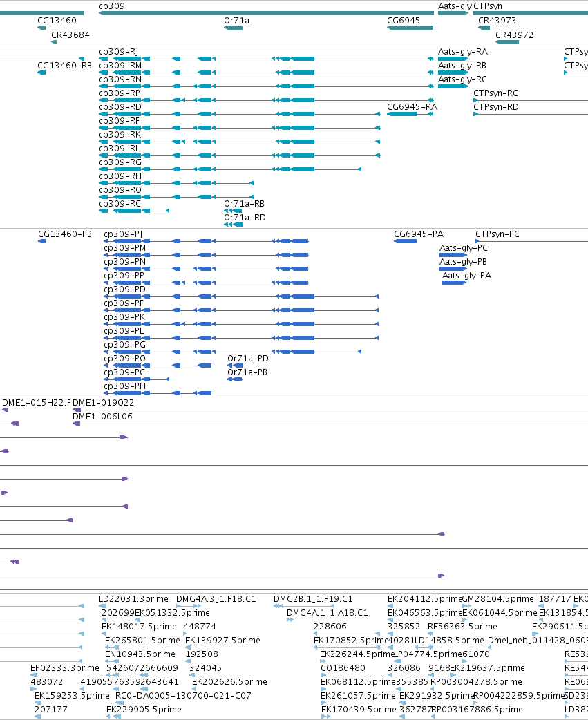This screenshot has width=588, height=720.
Task: Click the cp309-PG protein label
Action: (x=125, y=344)
